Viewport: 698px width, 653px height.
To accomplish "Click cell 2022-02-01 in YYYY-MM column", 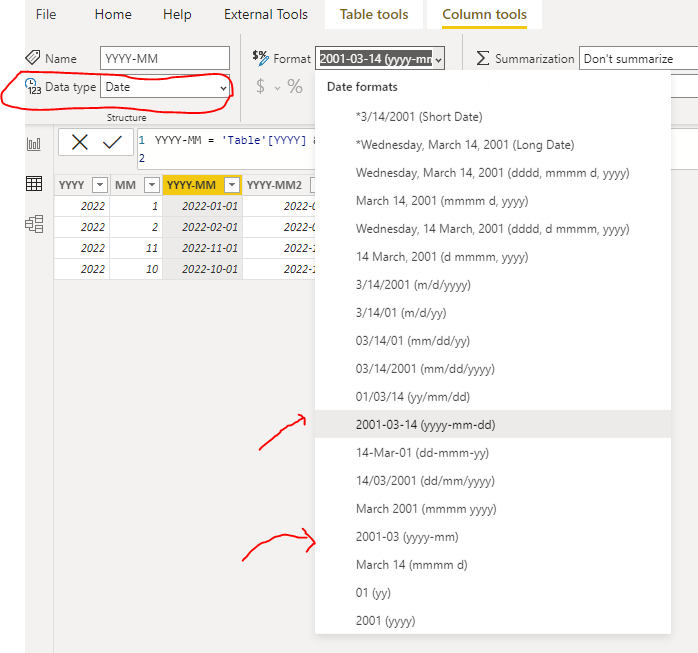I will (203, 227).
